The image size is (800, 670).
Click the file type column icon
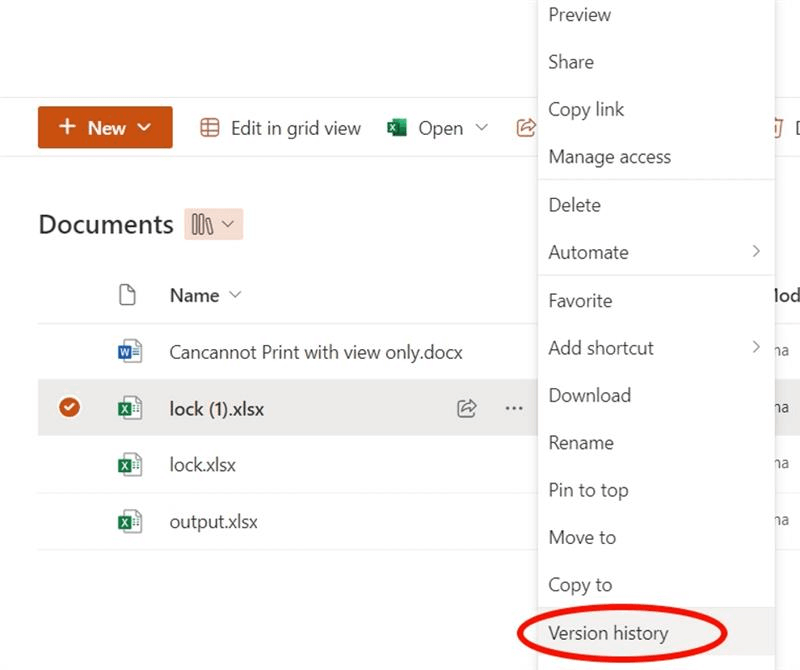(x=127, y=295)
